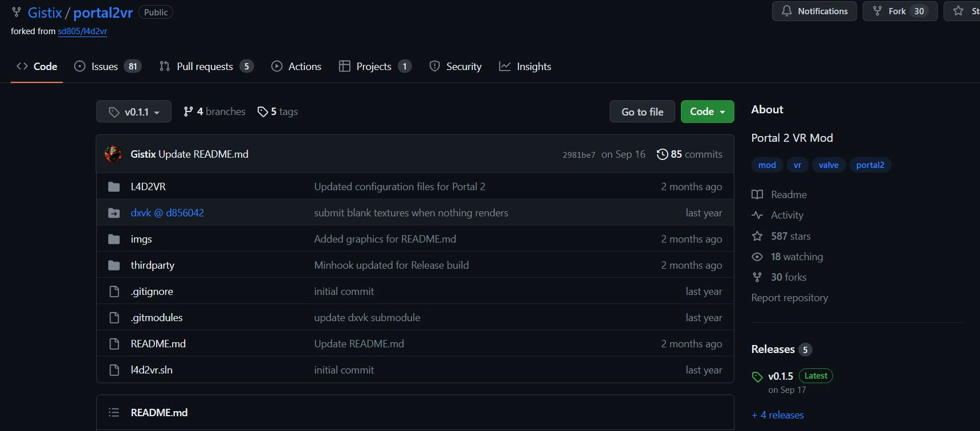
Task: Open the v0.1.1 tag switcher dropdown
Action: click(x=134, y=112)
